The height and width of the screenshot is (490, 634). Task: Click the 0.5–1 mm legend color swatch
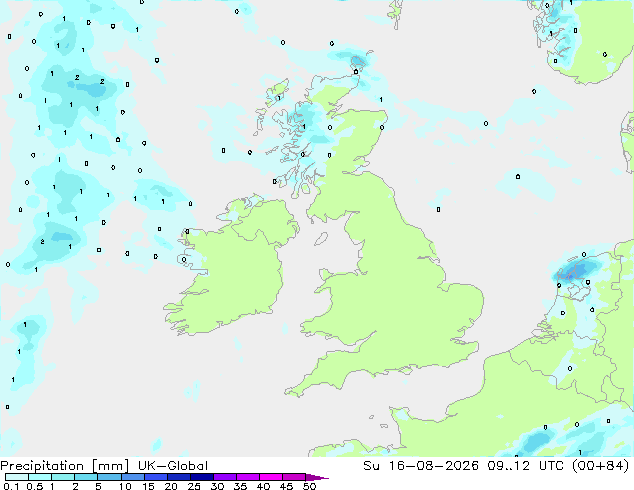[40, 477]
